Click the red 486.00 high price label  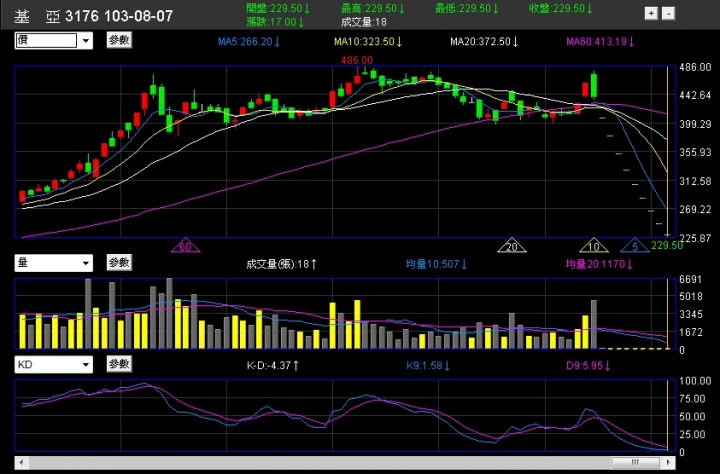[x=357, y=60]
